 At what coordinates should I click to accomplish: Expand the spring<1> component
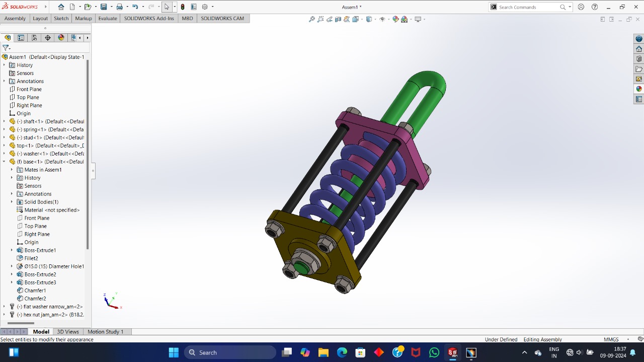click(5, 129)
